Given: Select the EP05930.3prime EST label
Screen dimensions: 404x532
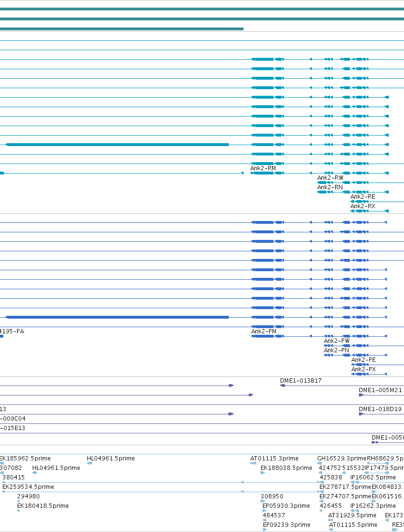Looking at the screenshot, I should (286, 506).
